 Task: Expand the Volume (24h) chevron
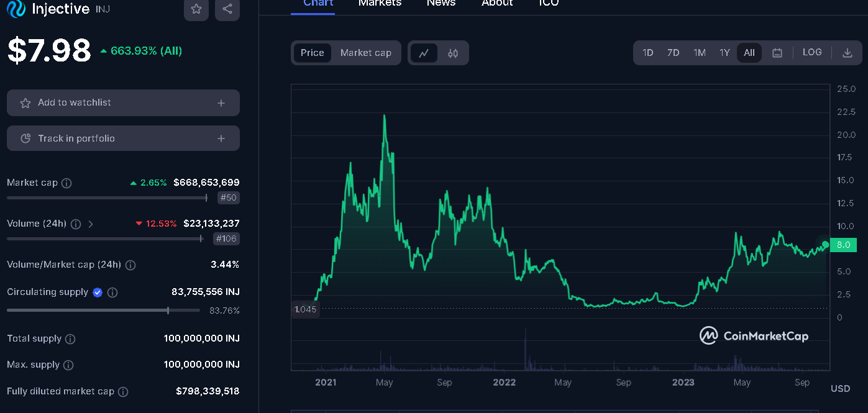pos(91,224)
